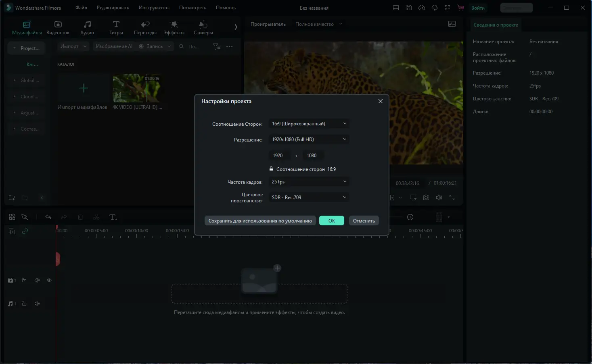
Task: Toggle visibility eye on video track
Action: (x=49, y=280)
